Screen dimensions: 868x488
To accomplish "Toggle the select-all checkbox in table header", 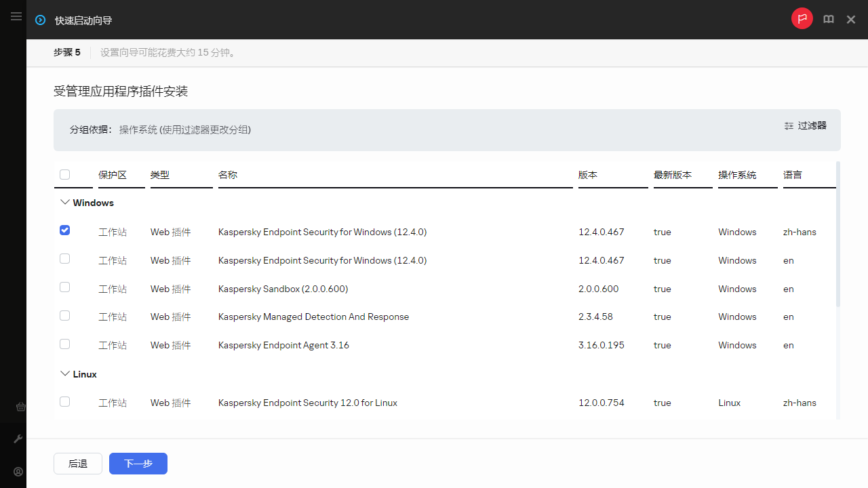I will (x=64, y=175).
